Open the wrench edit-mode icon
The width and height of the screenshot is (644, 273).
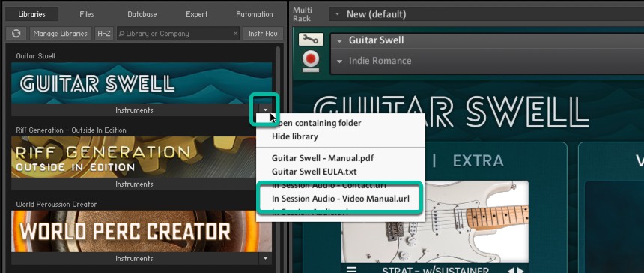point(311,40)
